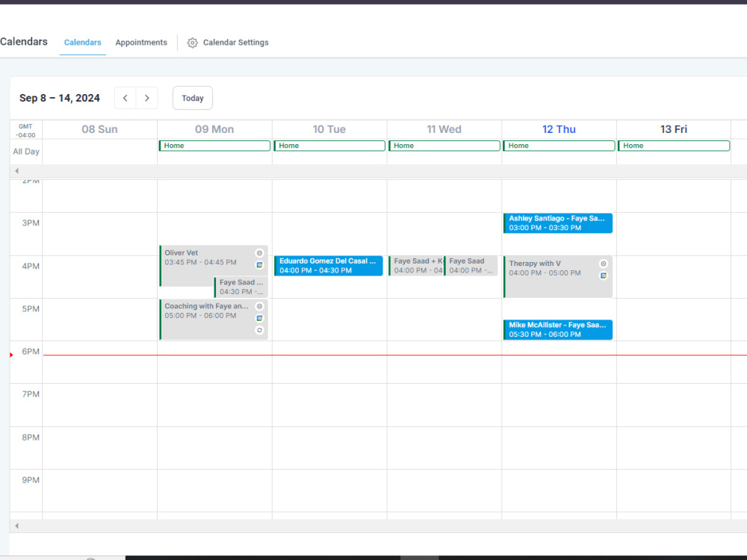Click the 7PM time label
This screenshot has width=747, height=560.
31,393
